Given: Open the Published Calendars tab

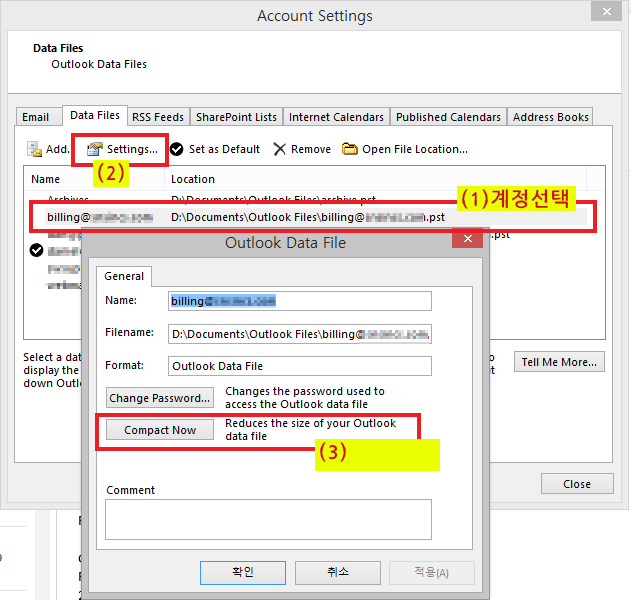Looking at the screenshot, I should (448, 117).
